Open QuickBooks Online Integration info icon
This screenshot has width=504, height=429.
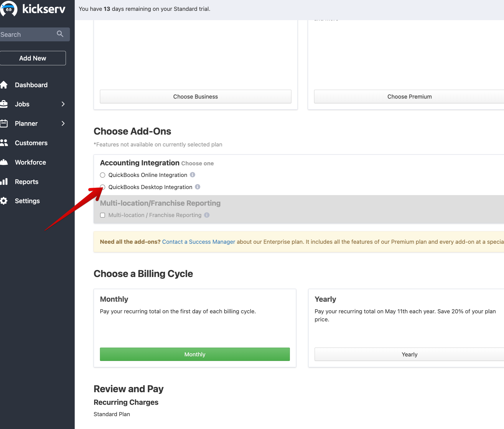click(192, 175)
